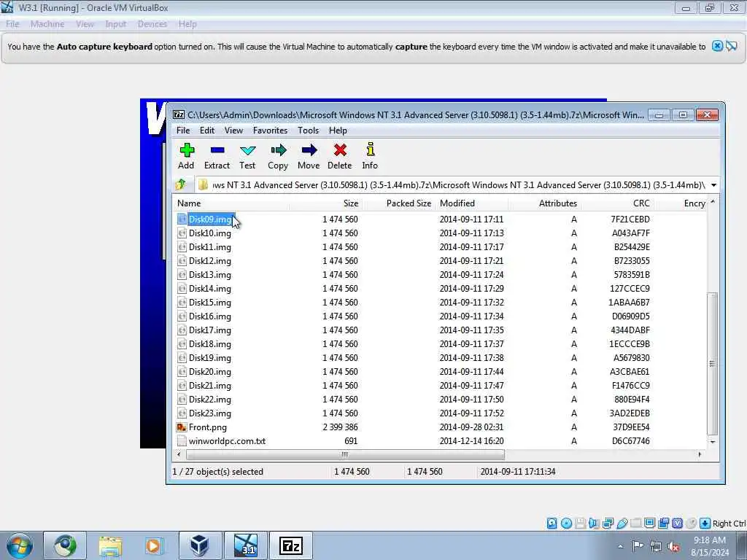The height and width of the screenshot is (560, 747).
Task: Click the Copy toolbar icon
Action: (278, 156)
